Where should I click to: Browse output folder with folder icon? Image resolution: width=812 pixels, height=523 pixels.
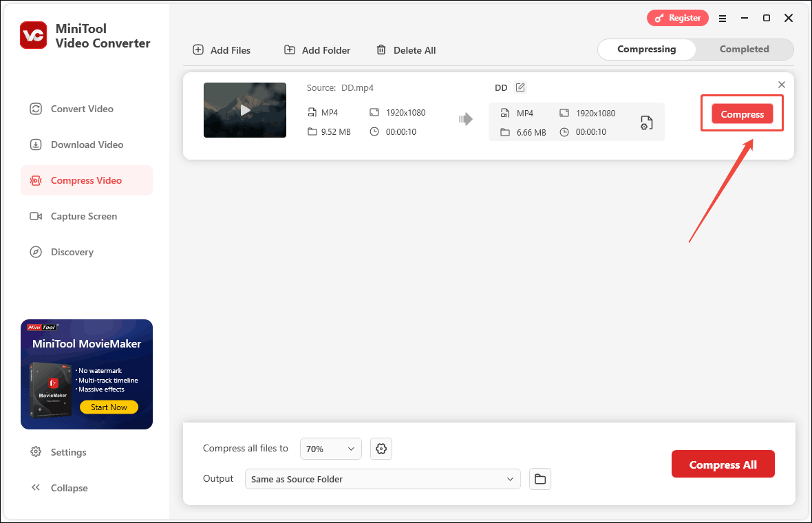tap(540, 479)
